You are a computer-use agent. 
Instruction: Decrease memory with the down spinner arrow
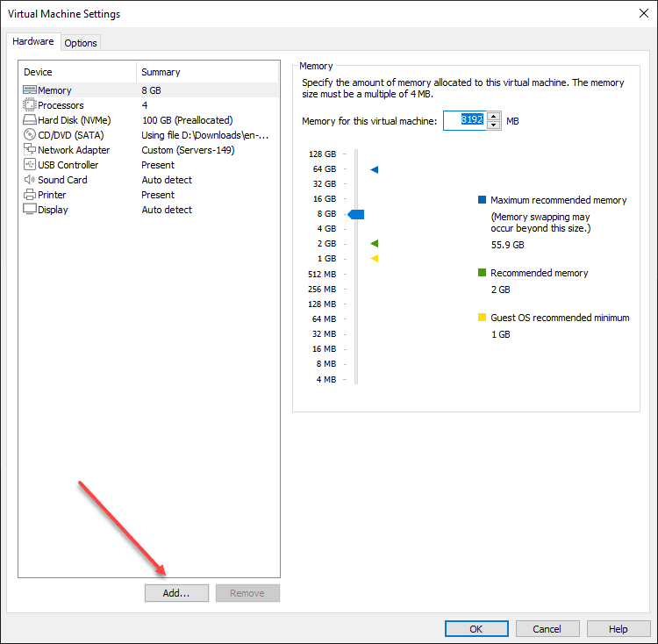pyautogui.click(x=494, y=125)
